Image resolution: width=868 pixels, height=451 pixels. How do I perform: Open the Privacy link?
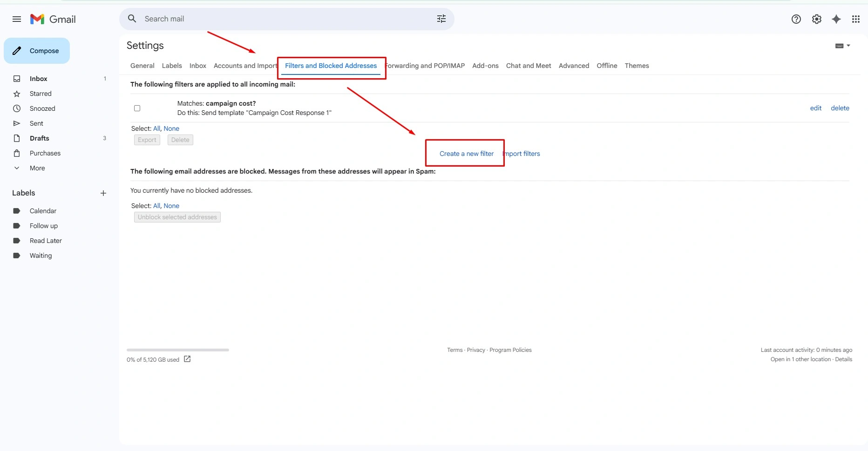[476, 350]
